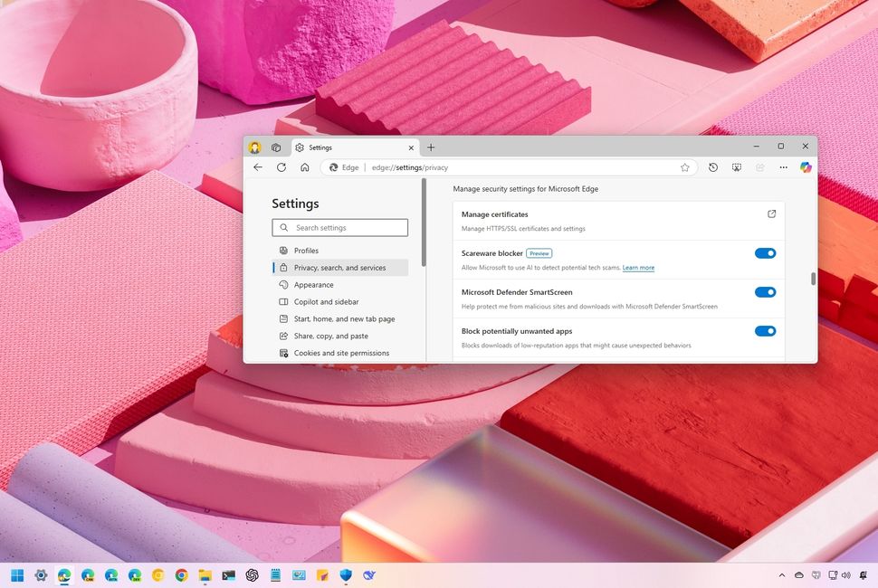The height and width of the screenshot is (588, 878).
Task: Toggle Block potentially unwanted apps off
Action: coord(765,331)
